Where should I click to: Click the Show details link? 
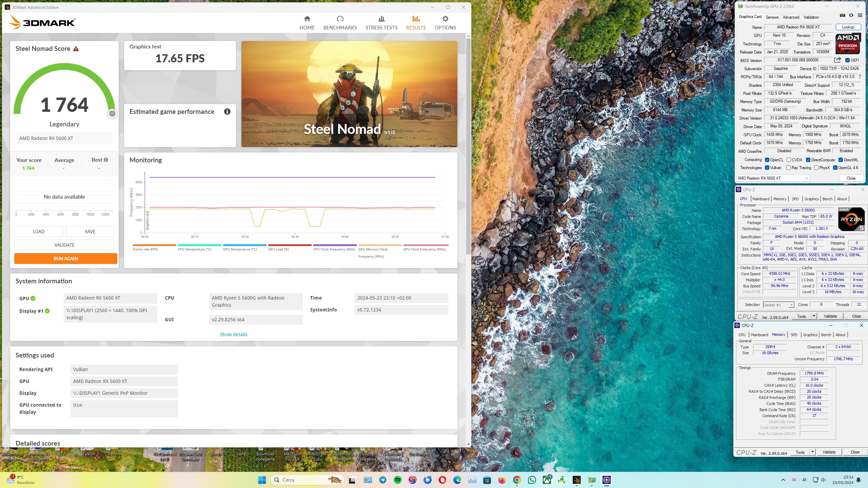[234, 334]
